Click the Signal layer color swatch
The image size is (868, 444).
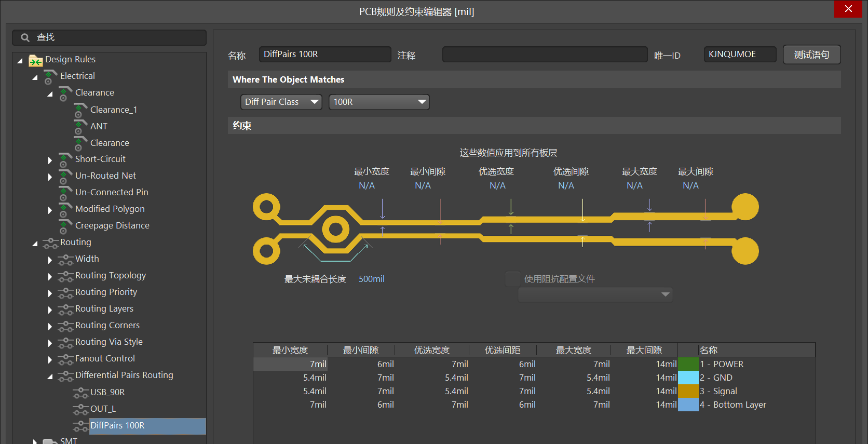coord(688,391)
